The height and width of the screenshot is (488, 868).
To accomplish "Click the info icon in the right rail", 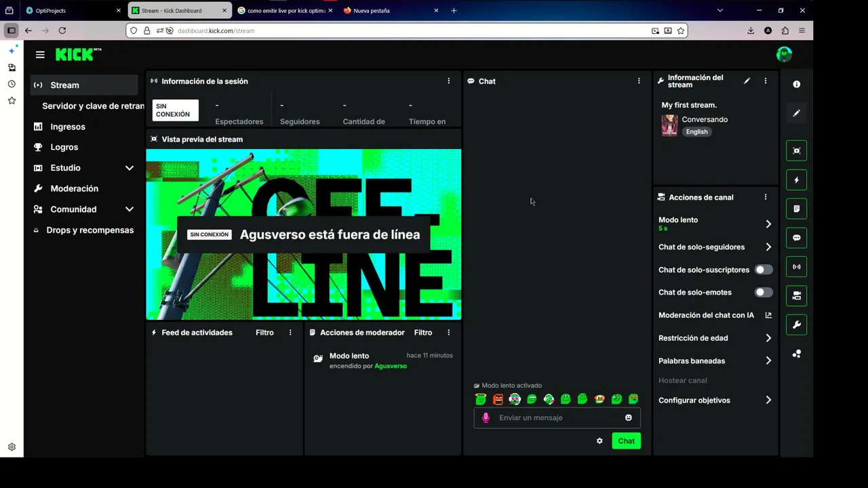I will (x=797, y=84).
